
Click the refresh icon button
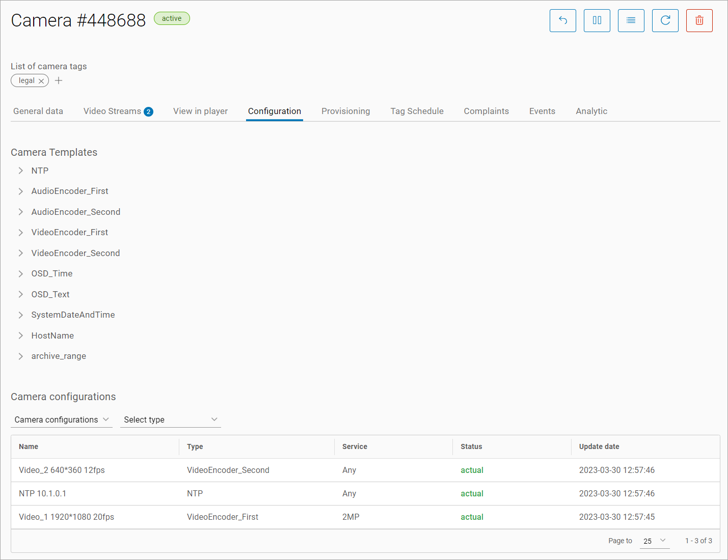tap(665, 20)
